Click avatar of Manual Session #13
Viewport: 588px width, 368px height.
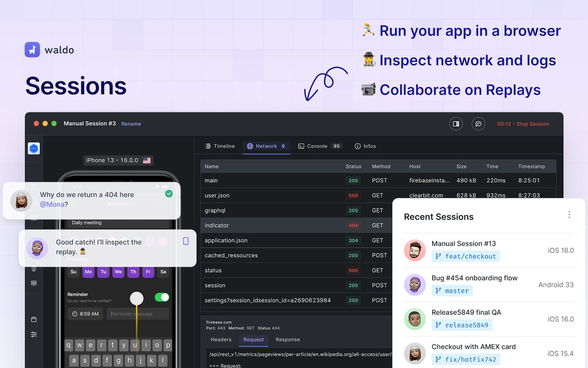coord(415,250)
